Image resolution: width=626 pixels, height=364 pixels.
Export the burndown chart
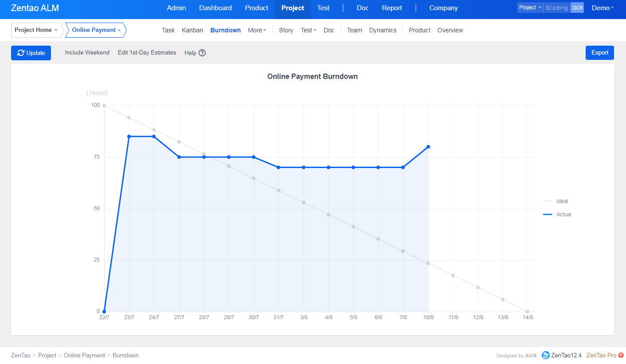pos(599,52)
